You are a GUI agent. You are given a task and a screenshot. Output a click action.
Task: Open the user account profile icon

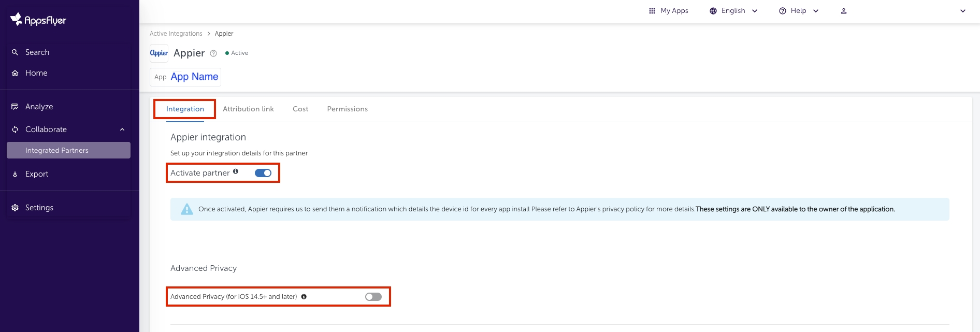(x=844, y=11)
